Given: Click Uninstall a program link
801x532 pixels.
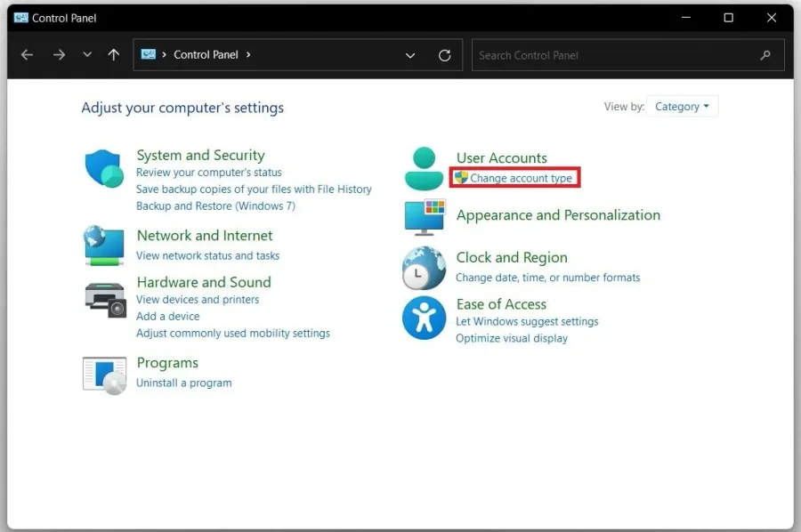Looking at the screenshot, I should (184, 383).
